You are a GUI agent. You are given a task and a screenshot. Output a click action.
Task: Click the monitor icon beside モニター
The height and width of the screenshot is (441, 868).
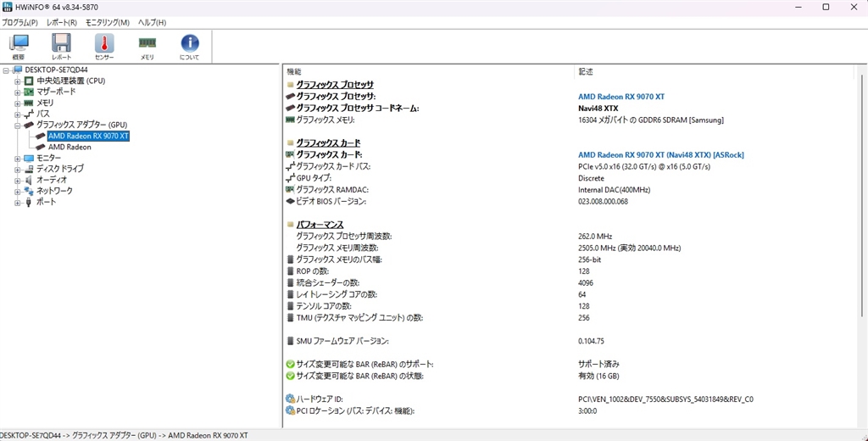coord(29,159)
